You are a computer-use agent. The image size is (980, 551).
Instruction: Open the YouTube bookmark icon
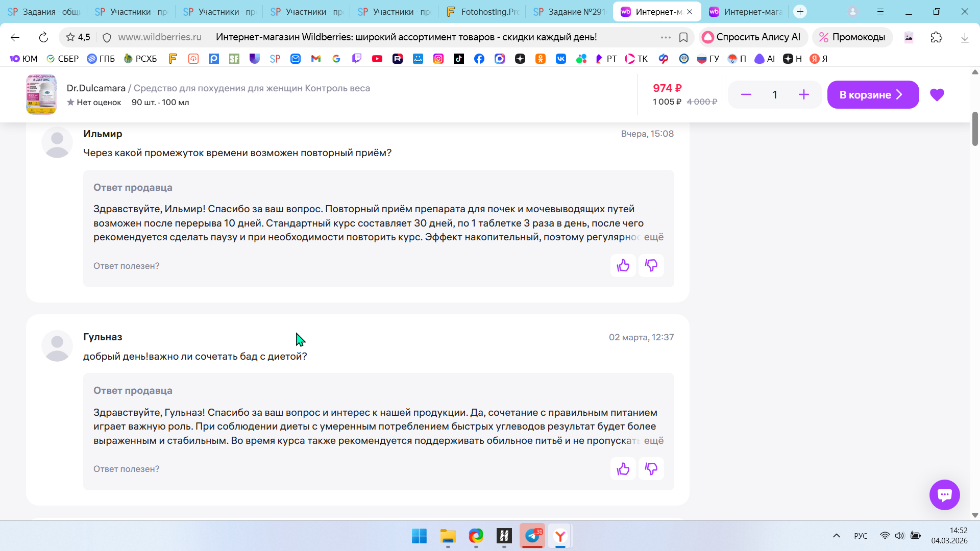pos(377,59)
